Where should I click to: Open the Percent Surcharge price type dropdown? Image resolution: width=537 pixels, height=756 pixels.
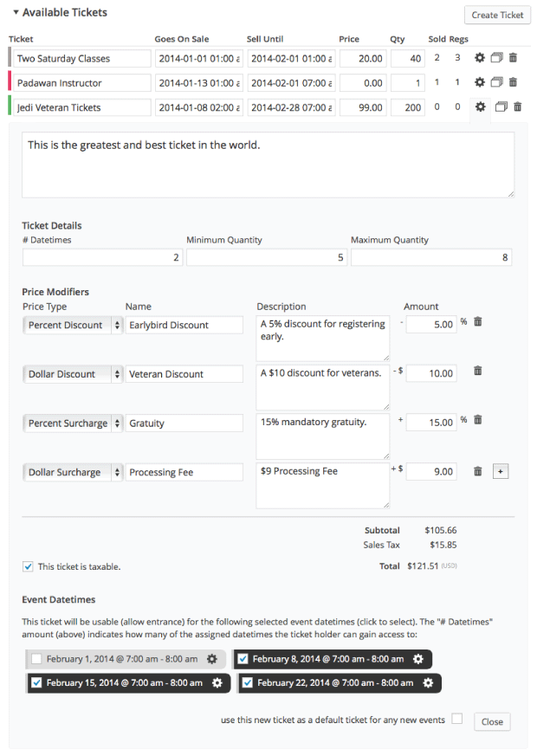point(73,423)
